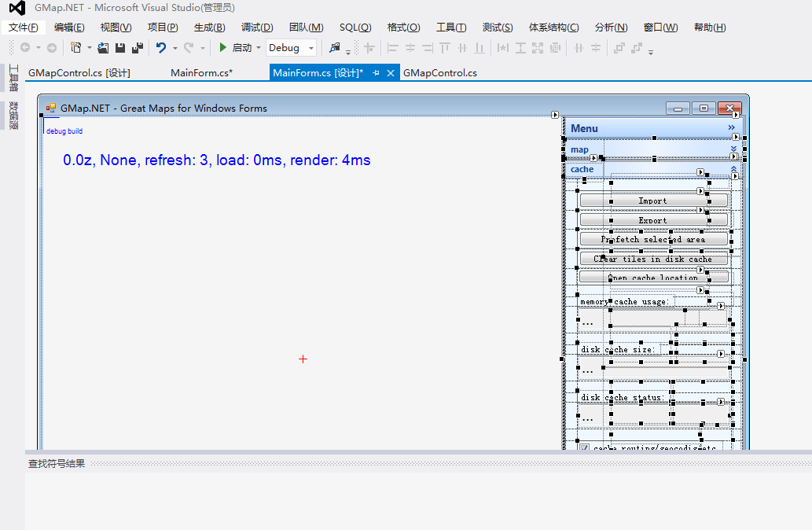Click Make Horizontal Spacing Equal icon
Image resolution: width=812 pixels, height=530 pixels.
[x=579, y=48]
